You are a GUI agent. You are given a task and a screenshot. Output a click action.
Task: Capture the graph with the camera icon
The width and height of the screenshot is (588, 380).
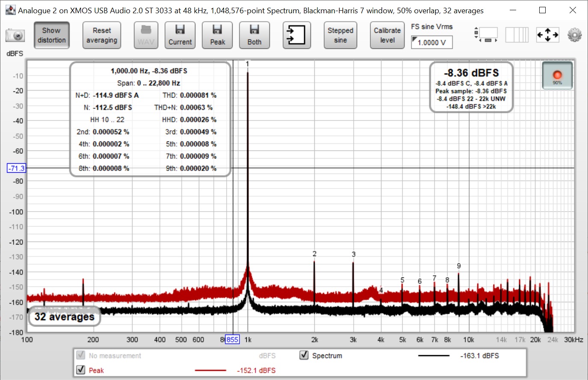[15, 35]
